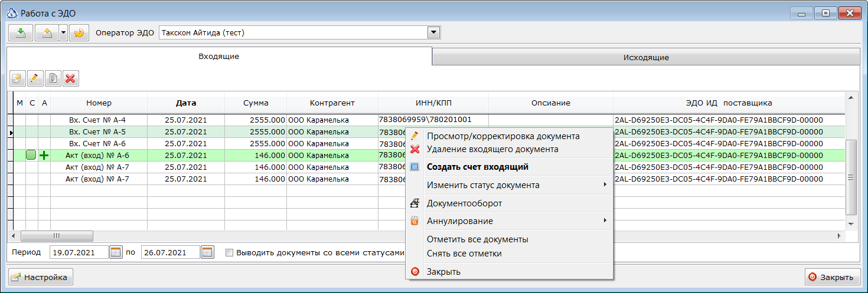868x293 pixels.
Task: Click the horizontal scroll right arrow
Action: [840, 236]
